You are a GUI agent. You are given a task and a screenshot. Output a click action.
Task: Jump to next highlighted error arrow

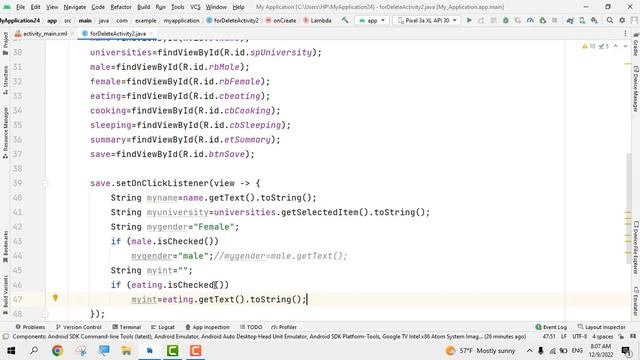click(625, 46)
